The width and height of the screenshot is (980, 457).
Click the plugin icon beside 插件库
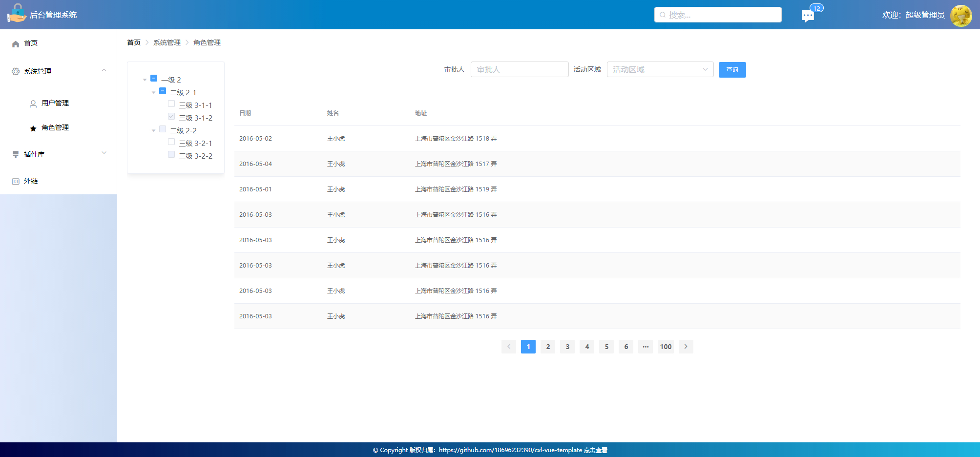coord(16,154)
